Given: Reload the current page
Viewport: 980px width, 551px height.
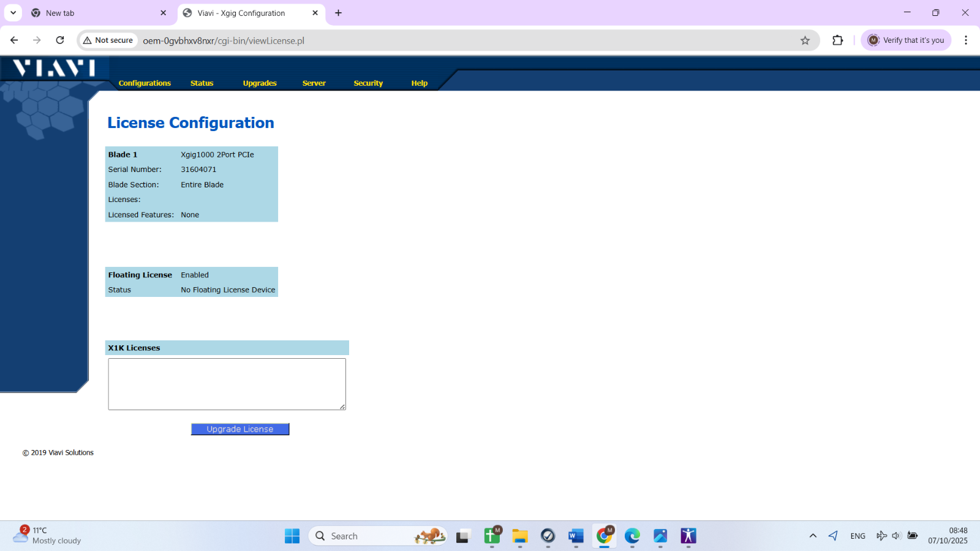Looking at the screenshot, I should pos(60,40).
